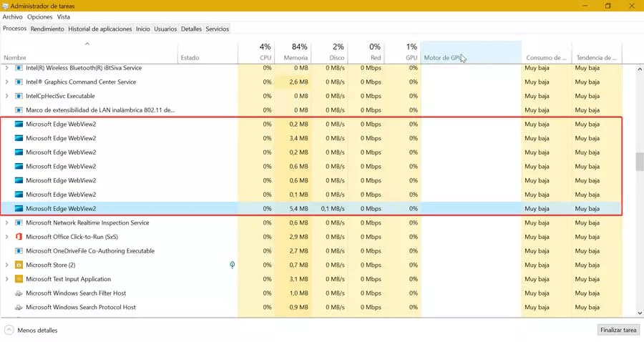Image resolution: width=644 pixels, height=342 pixels.
Task: Click the 0,1 MB/s disk value
Action: coord(332,209)
